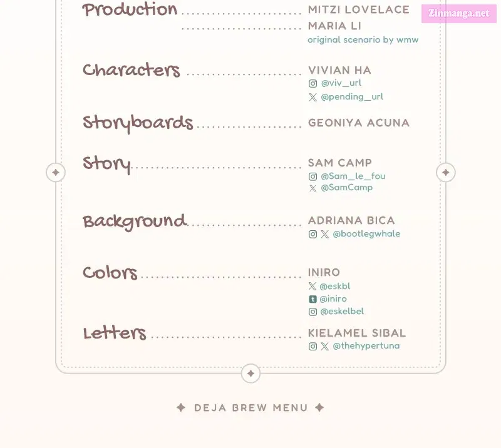Click the Storyboards heading
Screen dimensions: 501x448
138,123
